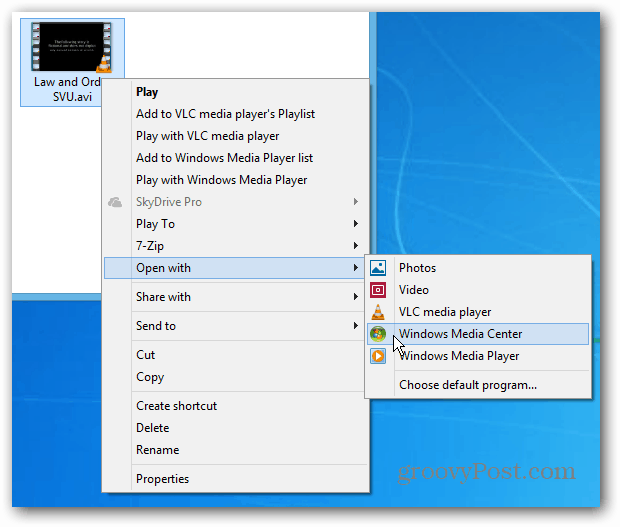
Task: Open the SkyDrive Pro menu entry
Action: [x=236, y=202]
